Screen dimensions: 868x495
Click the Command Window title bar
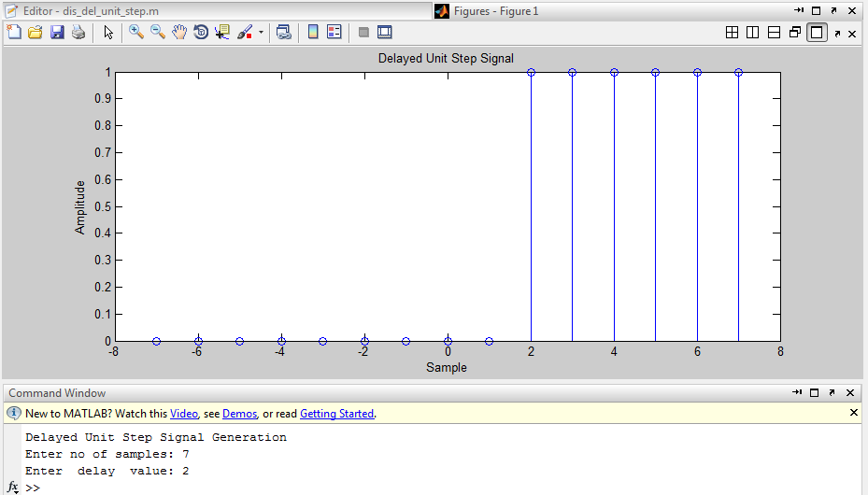(432, 392)
